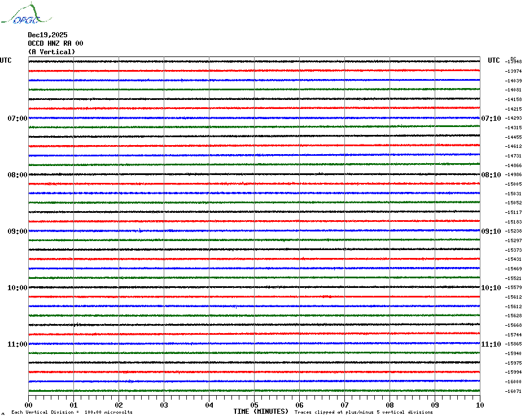Image resolution: width=525 pixels, height=420 pixels.
Task: Click the 07:10 label on right side
Action: point(491,119)
